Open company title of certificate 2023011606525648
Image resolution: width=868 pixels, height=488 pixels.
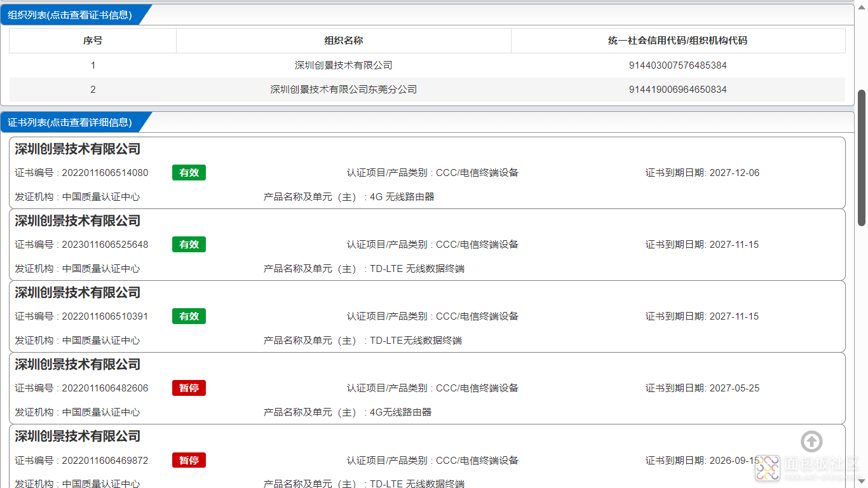click(x=78, y=221)
